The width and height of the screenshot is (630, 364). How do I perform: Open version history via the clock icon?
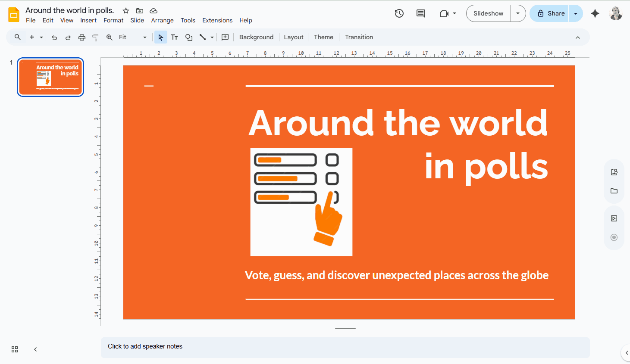(399, 13)
